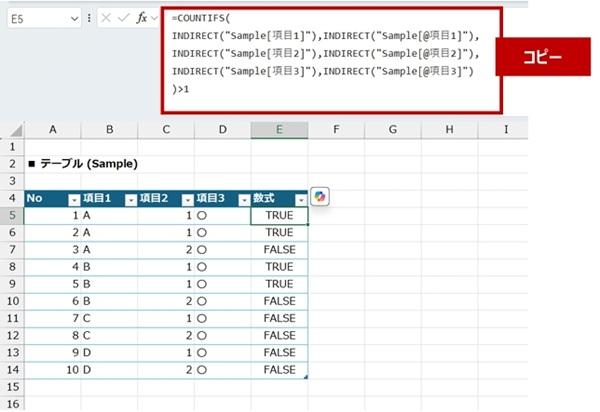
Task: Select the column E header
Action: click(280, 130)
